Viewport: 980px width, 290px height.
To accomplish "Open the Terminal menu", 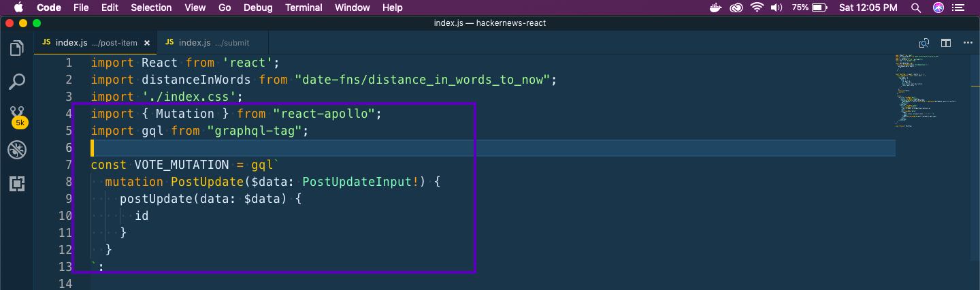I will click(304, 7).
